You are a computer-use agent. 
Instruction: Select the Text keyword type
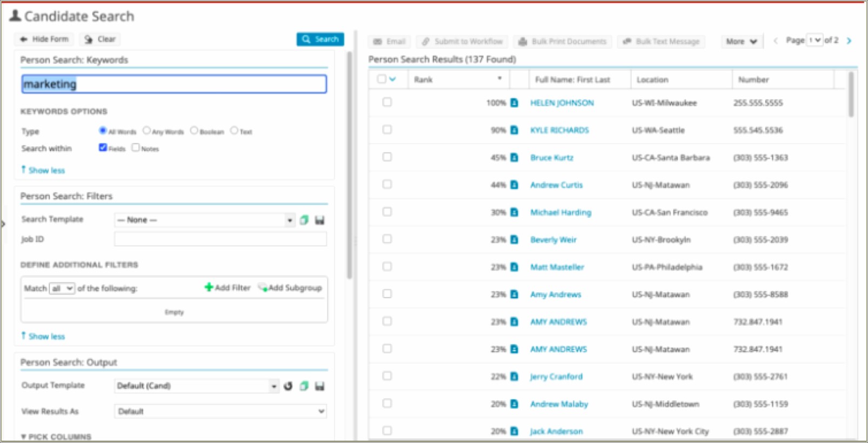pyautogui.click(x=234, y=130)
